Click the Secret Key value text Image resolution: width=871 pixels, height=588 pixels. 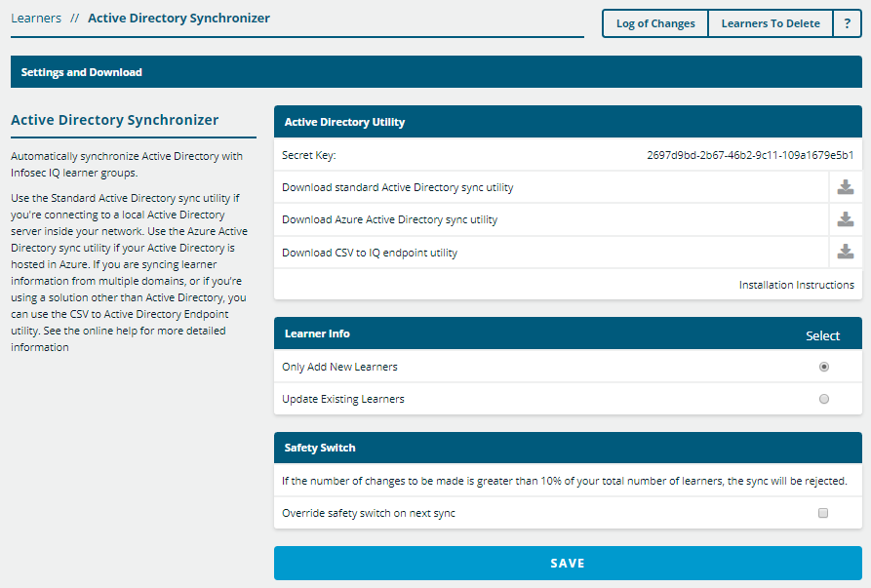(750, 155)
